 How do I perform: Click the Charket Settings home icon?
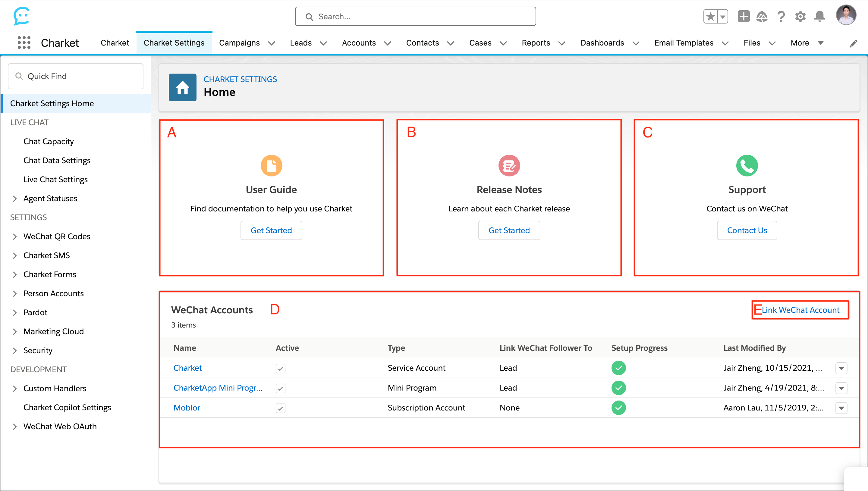182,87
